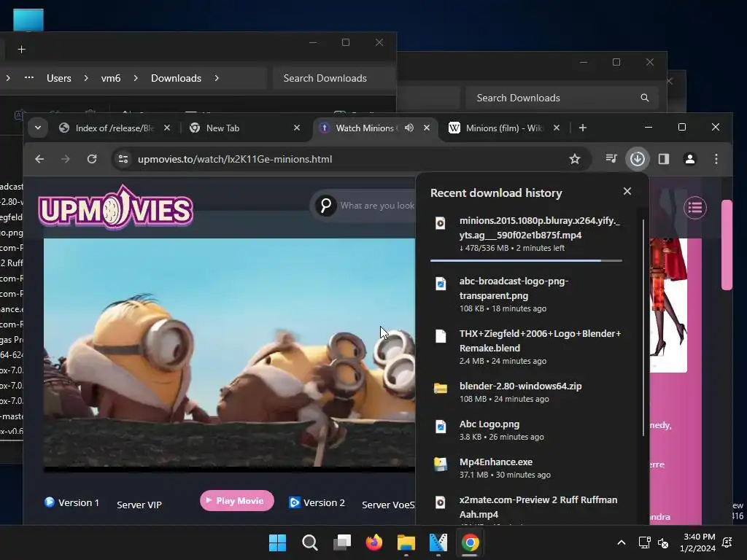Launch Firefox from the taskbar

tap(374, 542)
